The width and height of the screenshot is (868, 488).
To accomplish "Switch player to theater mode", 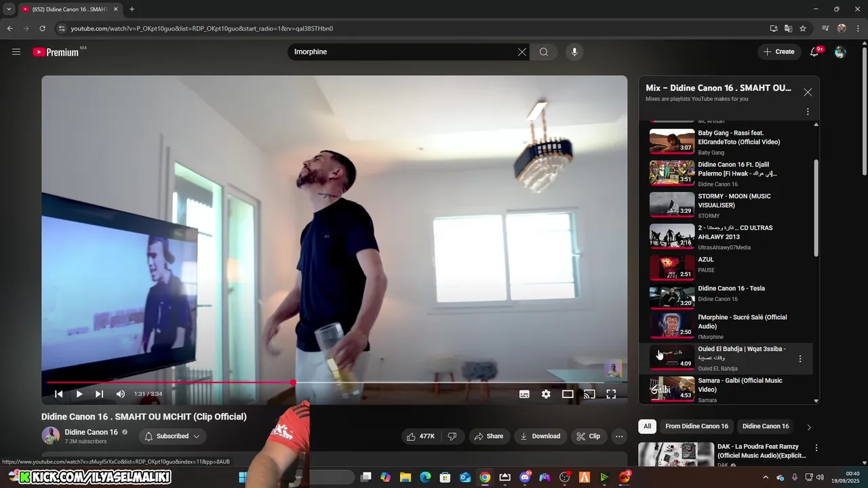I will (x=568, y=394).
